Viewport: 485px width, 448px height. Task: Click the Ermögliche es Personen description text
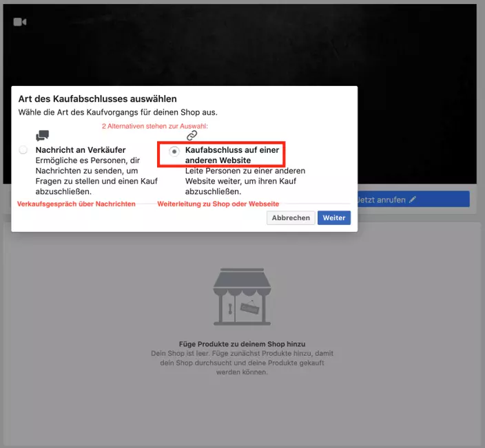click(96, 175)
